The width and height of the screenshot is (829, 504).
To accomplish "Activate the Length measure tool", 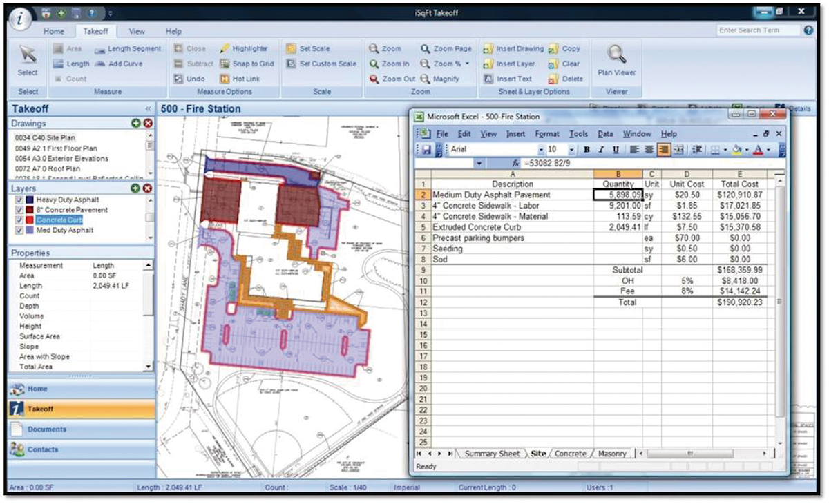I will [73, 63].
